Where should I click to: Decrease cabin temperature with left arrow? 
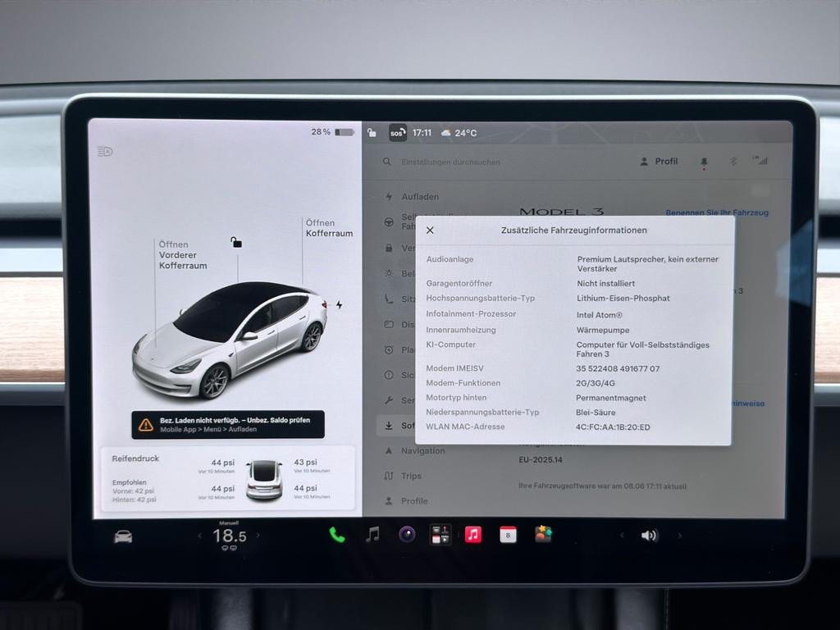(x=200, y=535)
